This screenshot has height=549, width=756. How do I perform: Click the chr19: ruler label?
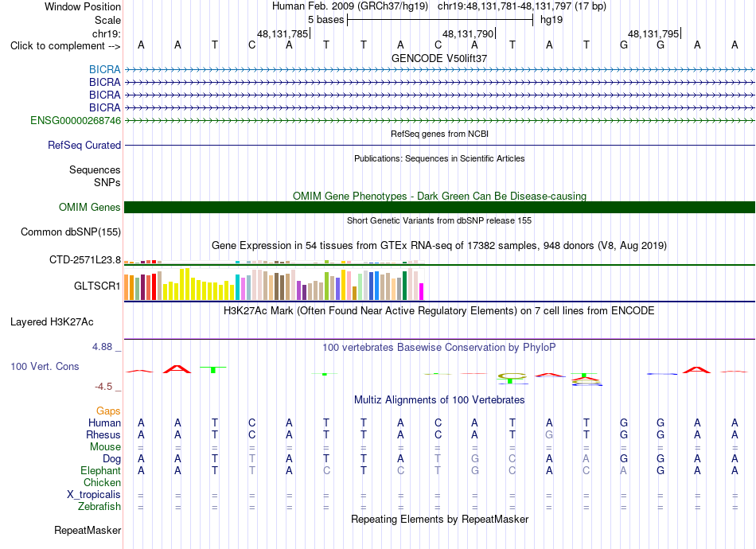pos(107,33)
